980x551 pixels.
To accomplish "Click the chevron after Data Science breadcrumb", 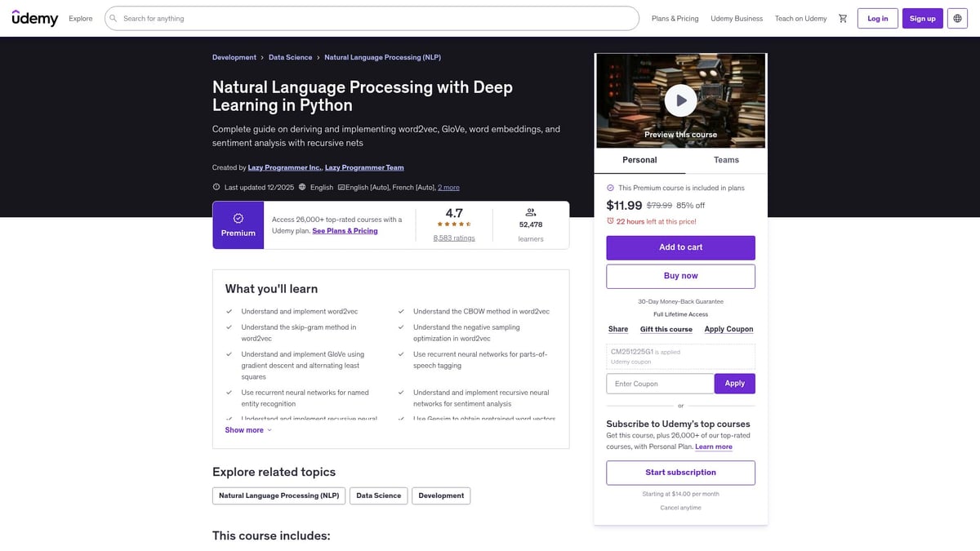I will (318, 58).
